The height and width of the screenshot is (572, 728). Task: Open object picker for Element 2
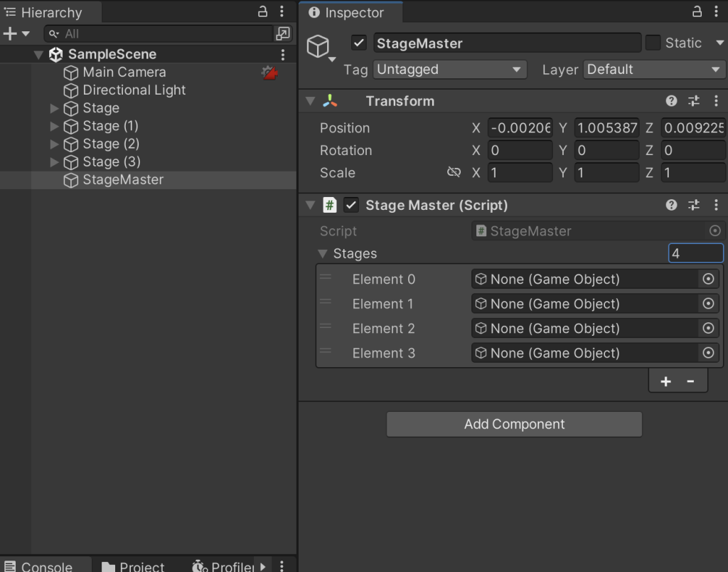tap(708, 328)
